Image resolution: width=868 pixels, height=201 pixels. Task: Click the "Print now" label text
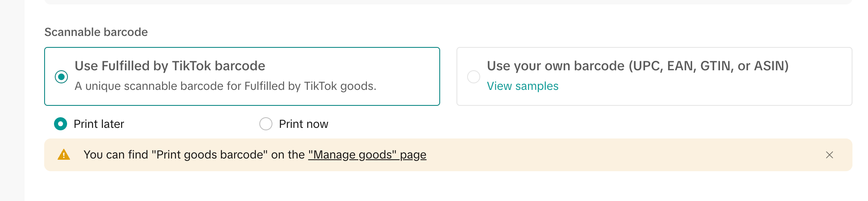point(303,124)
